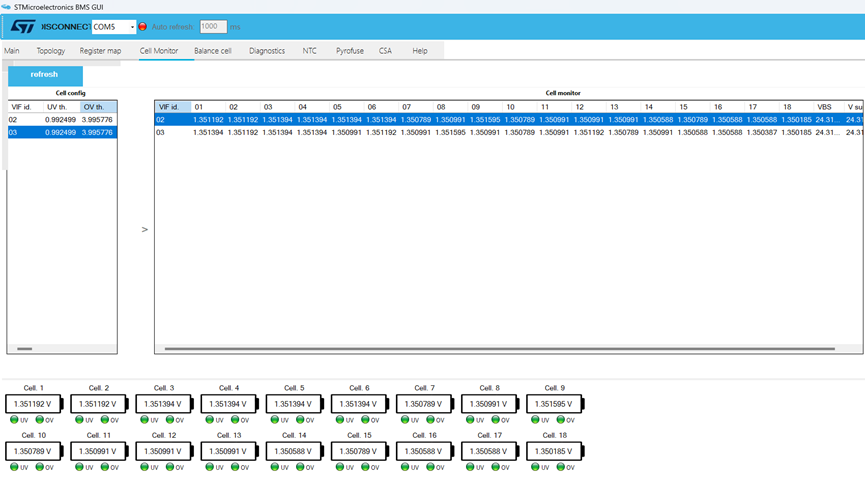Click the red connection status indicator
Image resolution: width=865 pixels, height=481 pixels.
tap(142, 27)
